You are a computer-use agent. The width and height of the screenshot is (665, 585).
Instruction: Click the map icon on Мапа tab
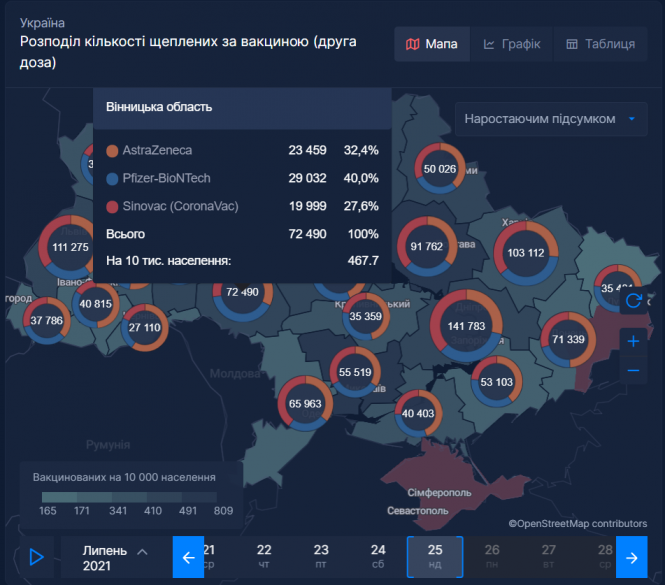[x=413, y=44]
